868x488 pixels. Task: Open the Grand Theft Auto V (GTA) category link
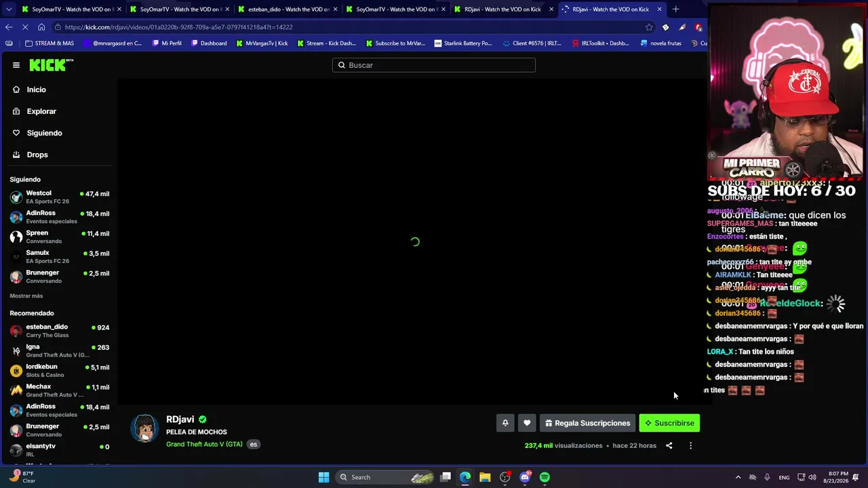(204, 445)
